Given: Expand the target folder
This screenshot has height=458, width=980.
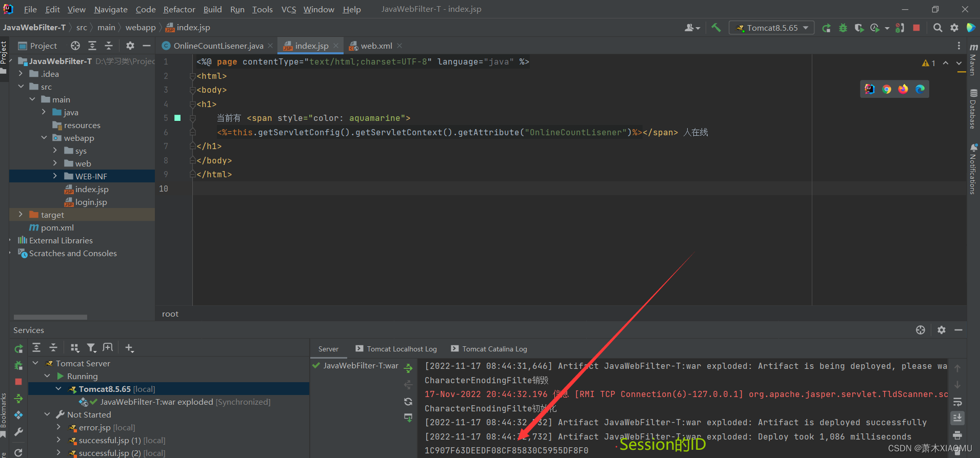Looking at the screenshot, I should click(21, 215).
